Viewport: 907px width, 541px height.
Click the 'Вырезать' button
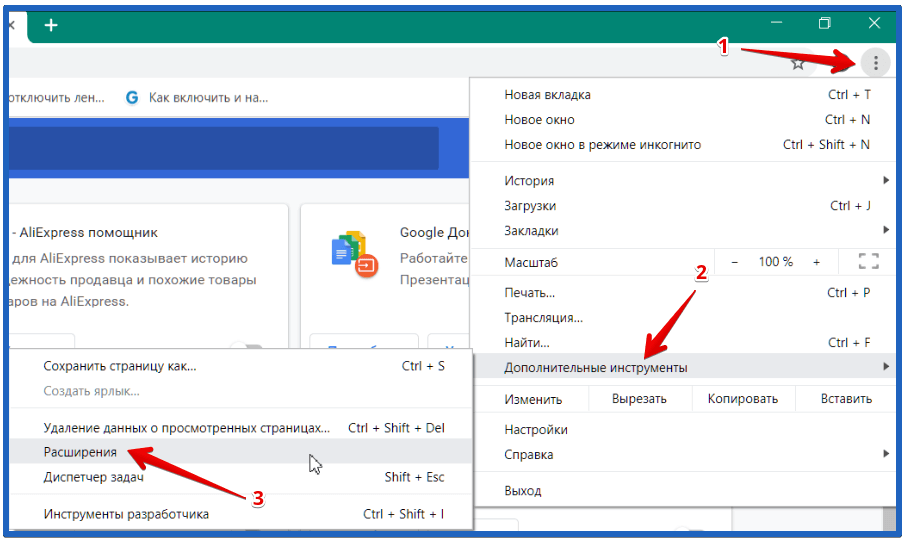639,399
